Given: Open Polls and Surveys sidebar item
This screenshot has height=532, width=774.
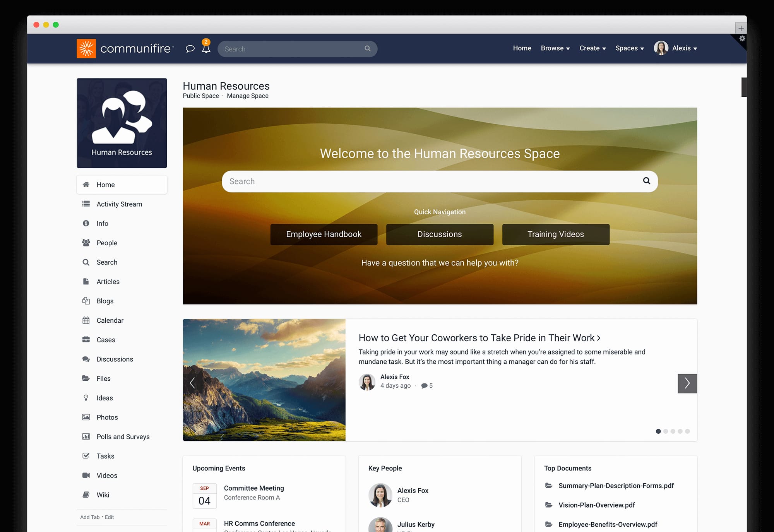Looking at the screenshot, I should 123,436.
